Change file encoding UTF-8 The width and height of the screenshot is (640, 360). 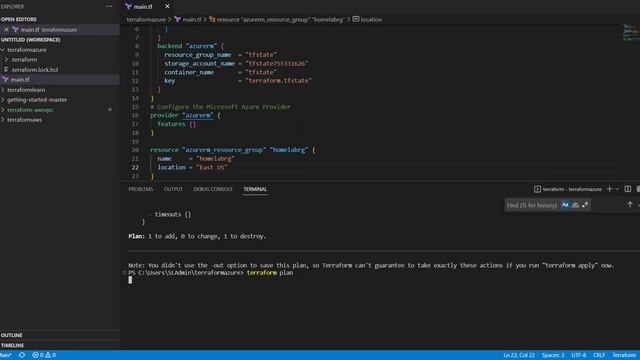578,355
